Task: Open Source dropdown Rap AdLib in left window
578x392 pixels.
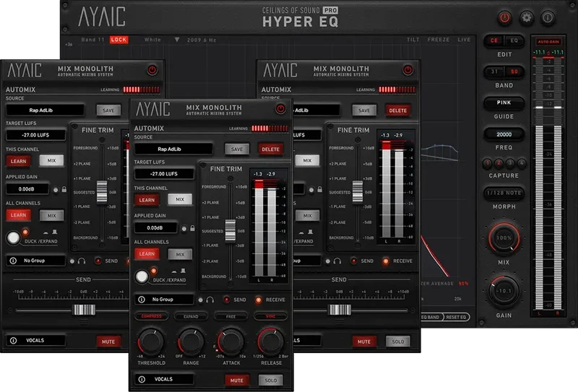Action: pyautogui.click(x=45, y=110)
